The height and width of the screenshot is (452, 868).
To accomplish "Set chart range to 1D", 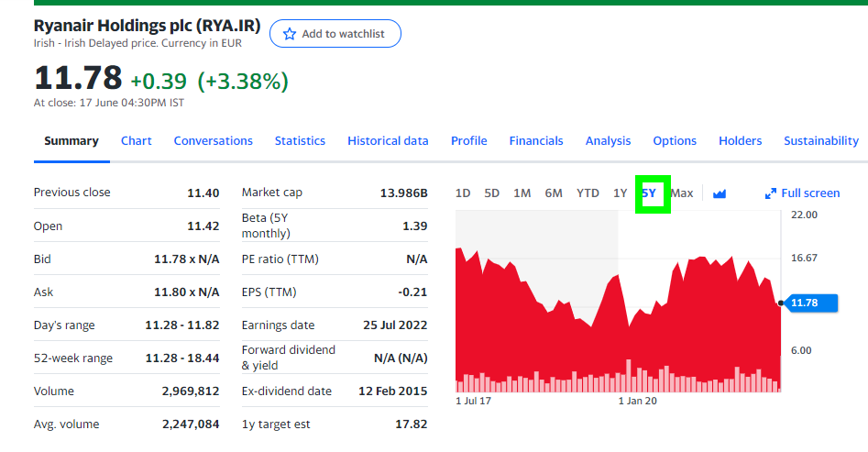I will point(463,193).
